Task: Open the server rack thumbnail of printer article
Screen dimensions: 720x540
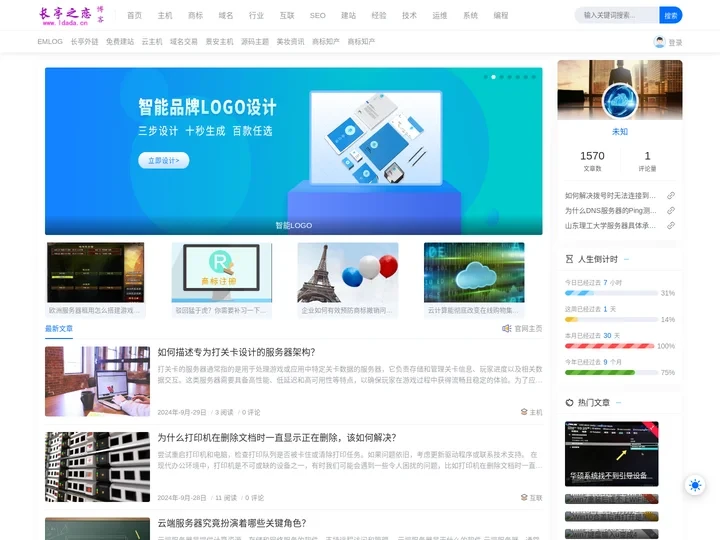Action: pos(97,467)
